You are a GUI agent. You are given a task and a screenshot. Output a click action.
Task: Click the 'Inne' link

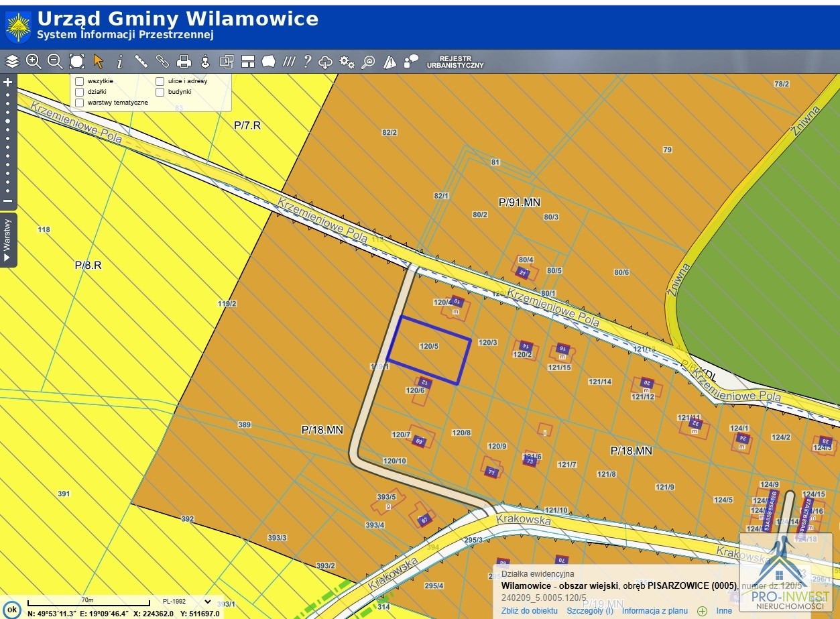724,611
